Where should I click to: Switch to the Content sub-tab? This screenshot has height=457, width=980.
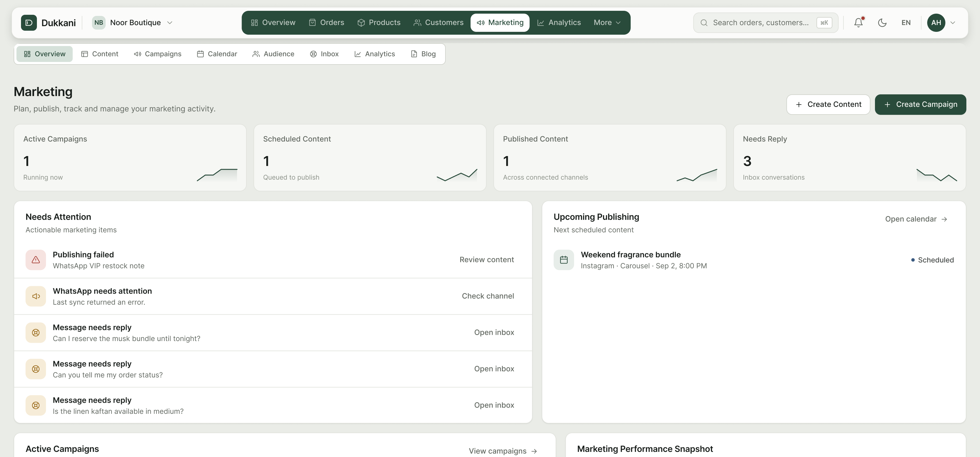100,54
